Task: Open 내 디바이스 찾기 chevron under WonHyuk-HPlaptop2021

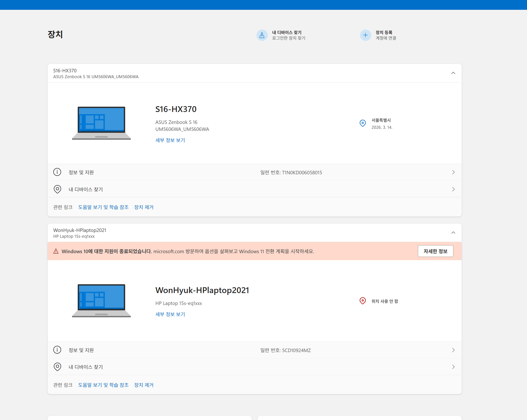Action: 453,367
